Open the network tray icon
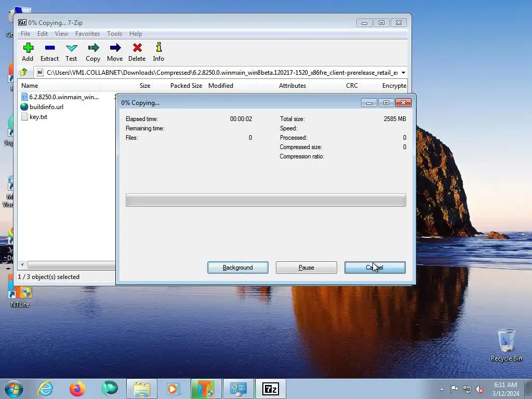The height and width of the screenshot is (399, 532). (x=467, y=389)
